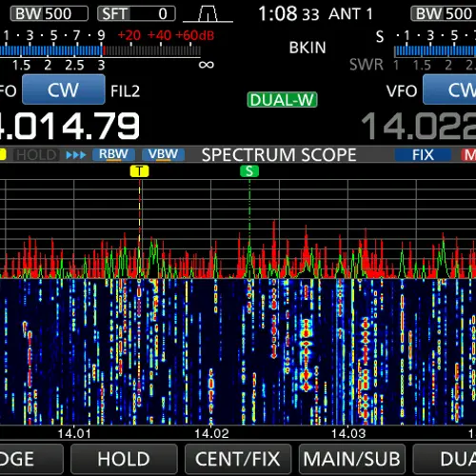Open the FIL2 filter selection
Viewport: 476px width, 476px height.
tap(125, 91)
